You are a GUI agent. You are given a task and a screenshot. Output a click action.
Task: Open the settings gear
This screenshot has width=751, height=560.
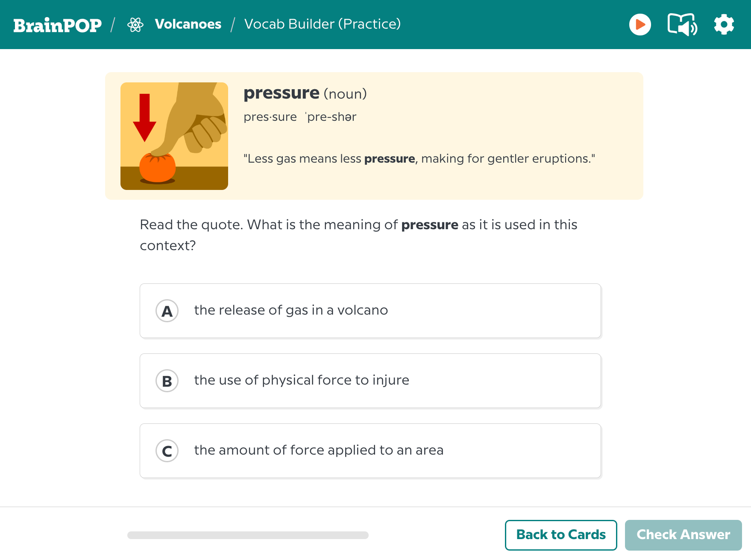coord(724,25)
